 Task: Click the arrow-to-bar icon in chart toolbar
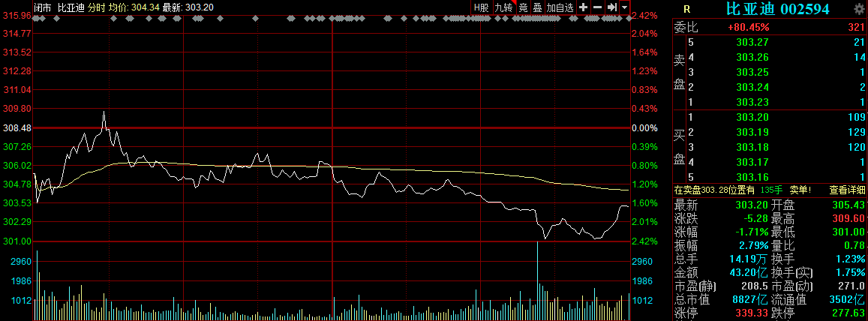click(x=611, y=7)
